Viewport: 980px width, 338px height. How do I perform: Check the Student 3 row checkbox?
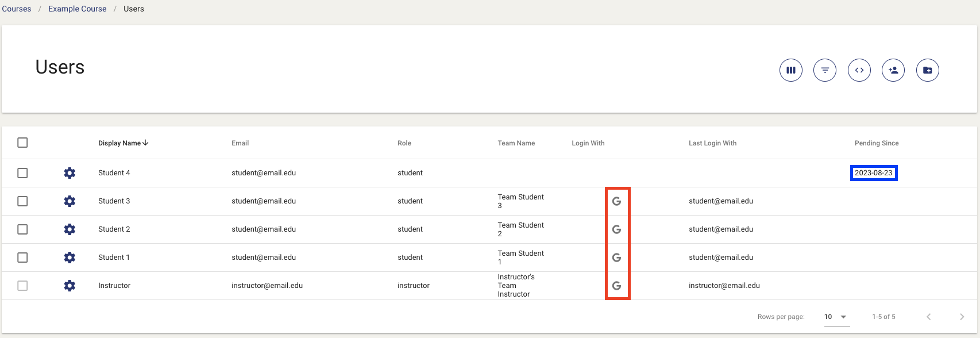pos(22,201)
